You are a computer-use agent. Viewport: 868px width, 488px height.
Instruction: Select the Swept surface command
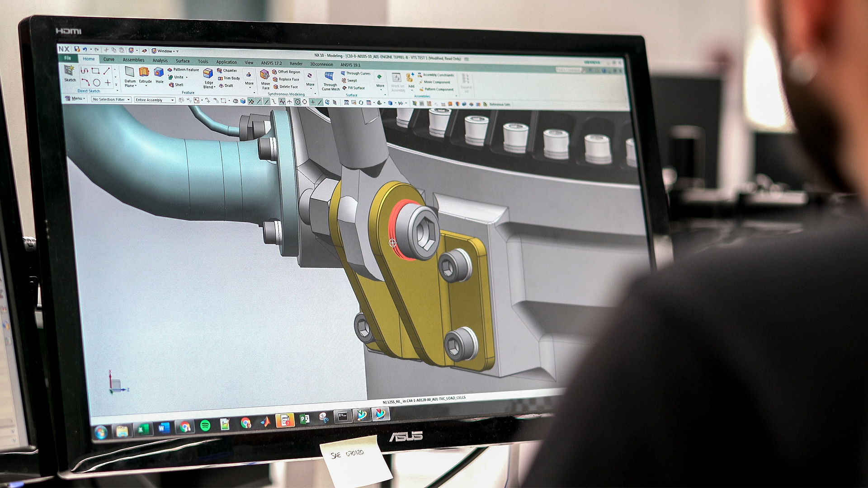click(x=349, y=80)
